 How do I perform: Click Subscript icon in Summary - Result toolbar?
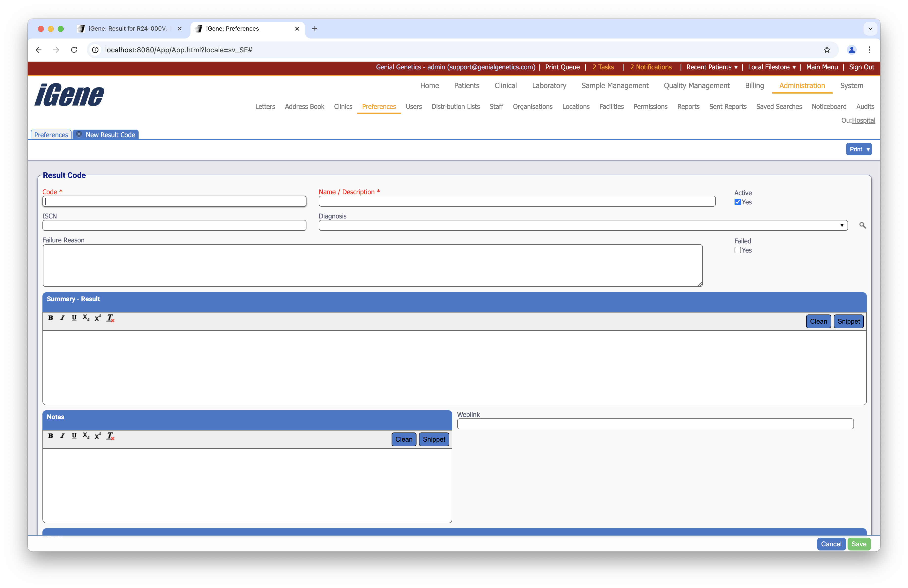[86, 318]
